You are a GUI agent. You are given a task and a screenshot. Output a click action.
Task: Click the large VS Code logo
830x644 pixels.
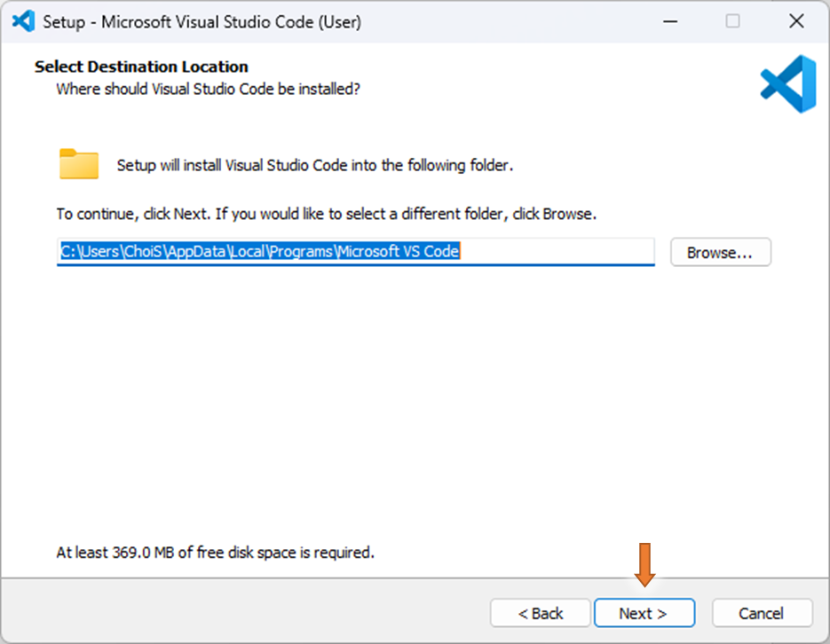(x=788, y=84)
